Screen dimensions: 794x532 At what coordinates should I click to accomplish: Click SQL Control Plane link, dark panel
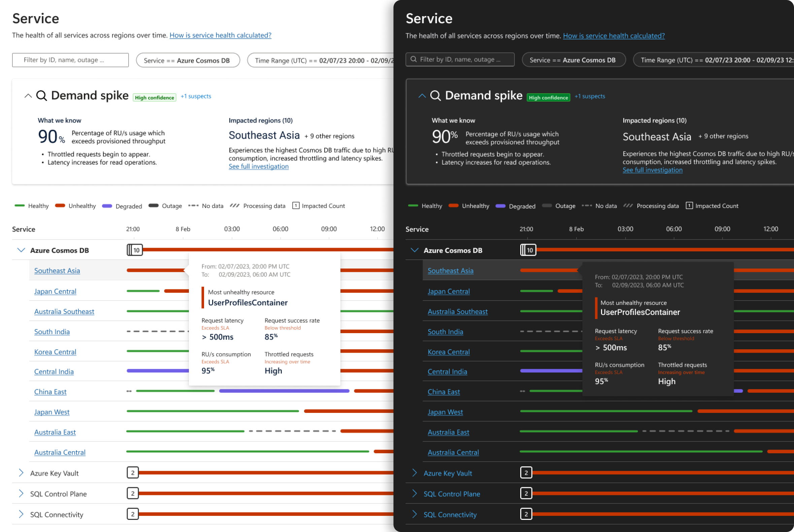tap(452, 494)
